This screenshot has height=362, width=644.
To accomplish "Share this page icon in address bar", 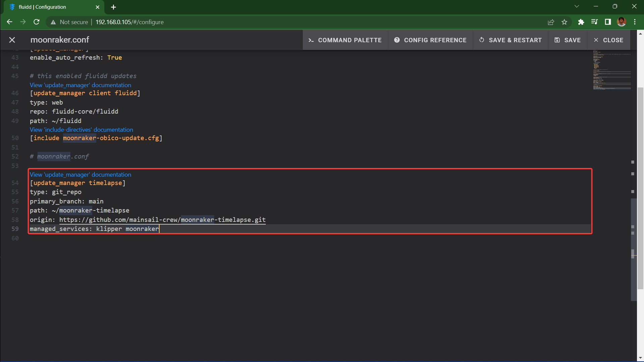I will [551, 22].
